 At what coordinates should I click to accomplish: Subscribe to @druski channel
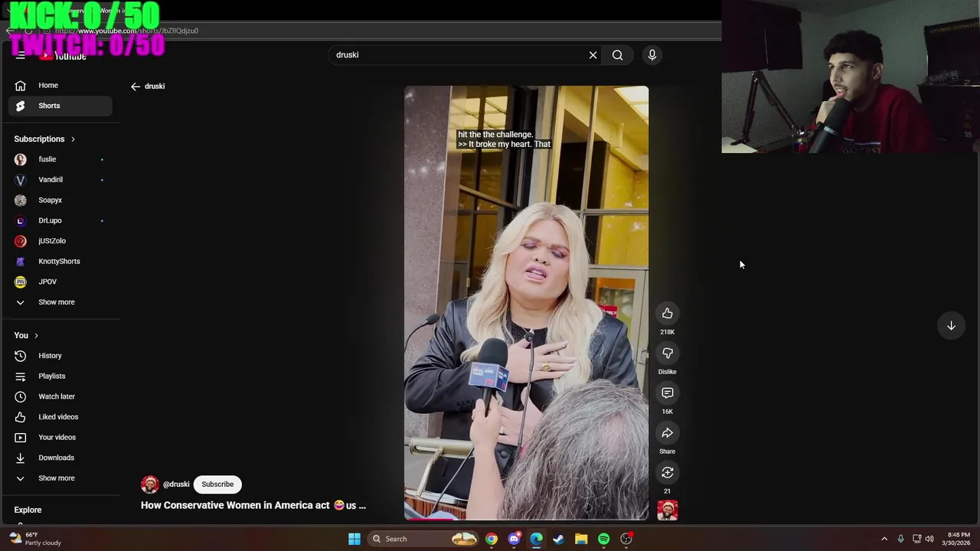[x=217, y=484]
